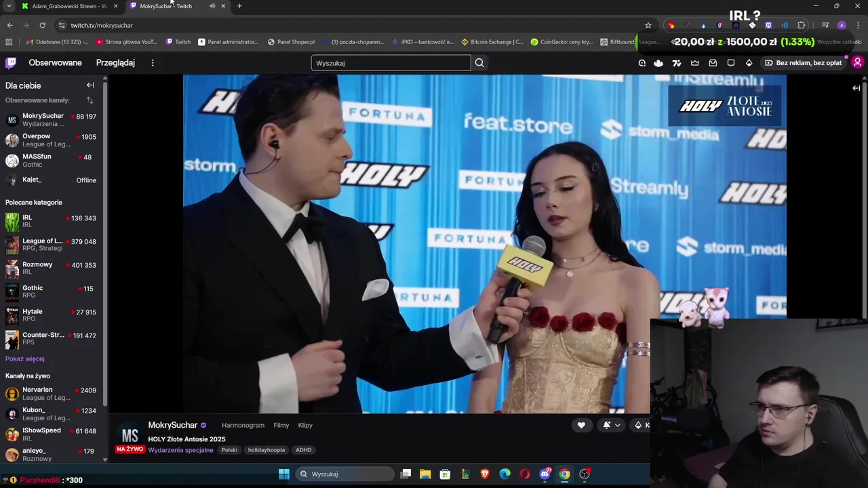Open Strona główna YouTube bookmark
Image resolution: width=868 pixels, height=488 pixels.
[x=127, y=42]
